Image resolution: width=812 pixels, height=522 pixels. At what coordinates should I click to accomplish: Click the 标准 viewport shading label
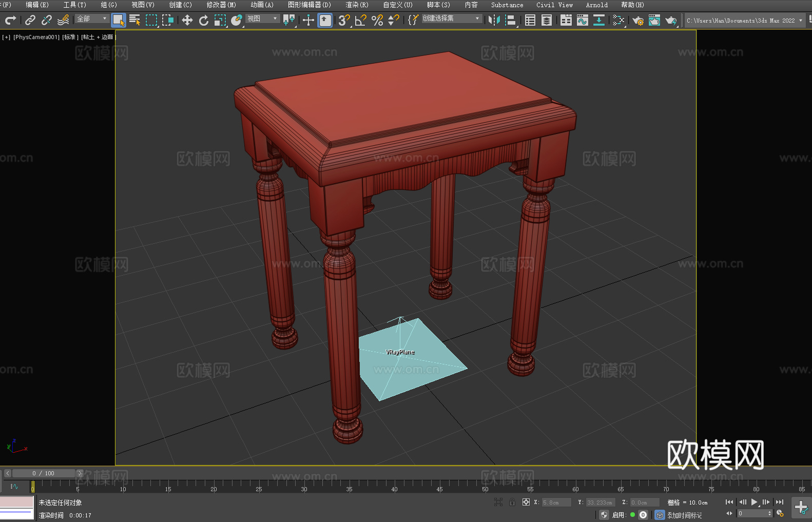[x=70, y=37]
